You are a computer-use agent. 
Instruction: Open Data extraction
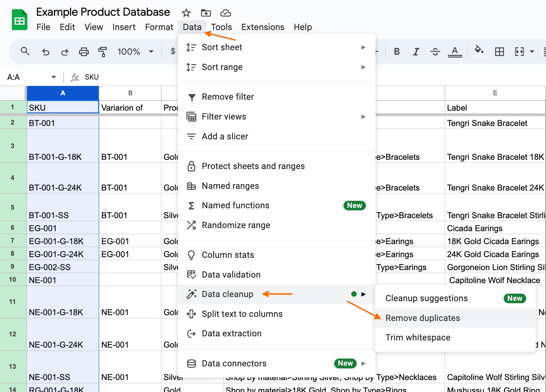277,333
